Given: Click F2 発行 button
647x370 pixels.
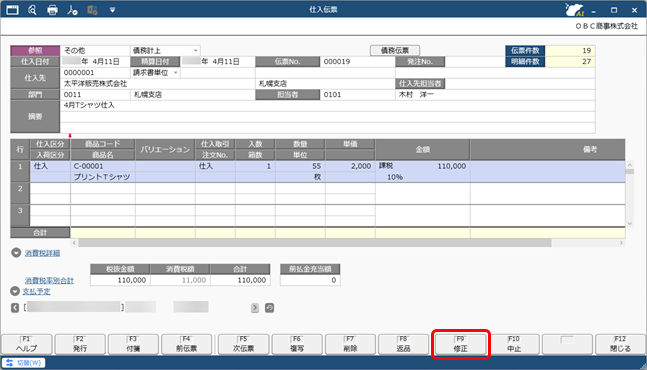Looking at the screenshot, I should pos(80,344).
